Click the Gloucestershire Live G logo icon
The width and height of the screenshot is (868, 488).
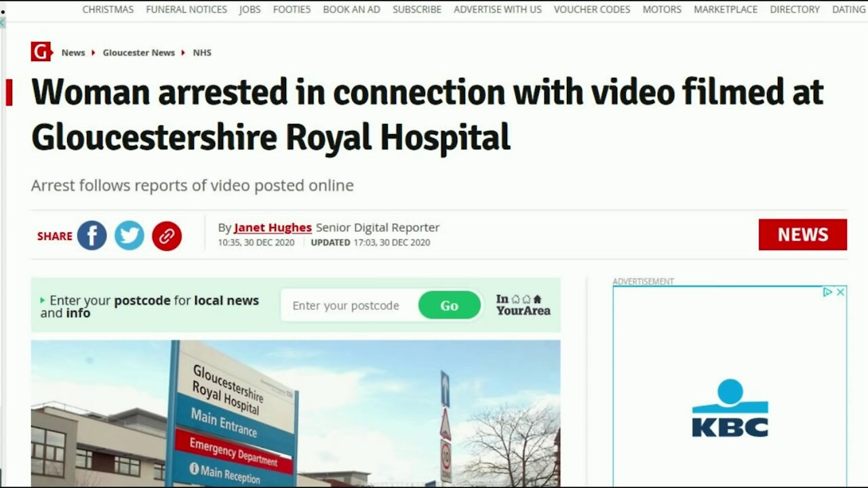point(41,52)
